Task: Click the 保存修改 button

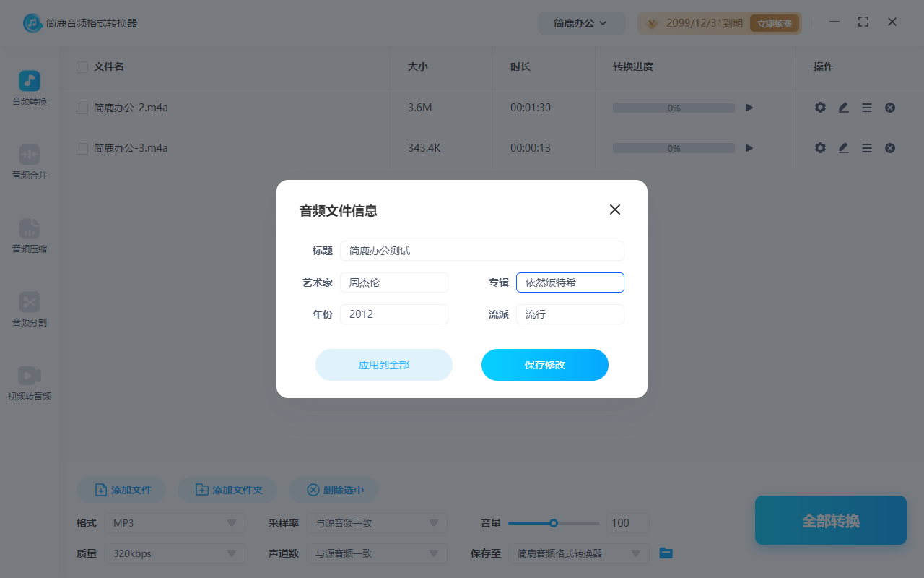Action: pos(545,365)
